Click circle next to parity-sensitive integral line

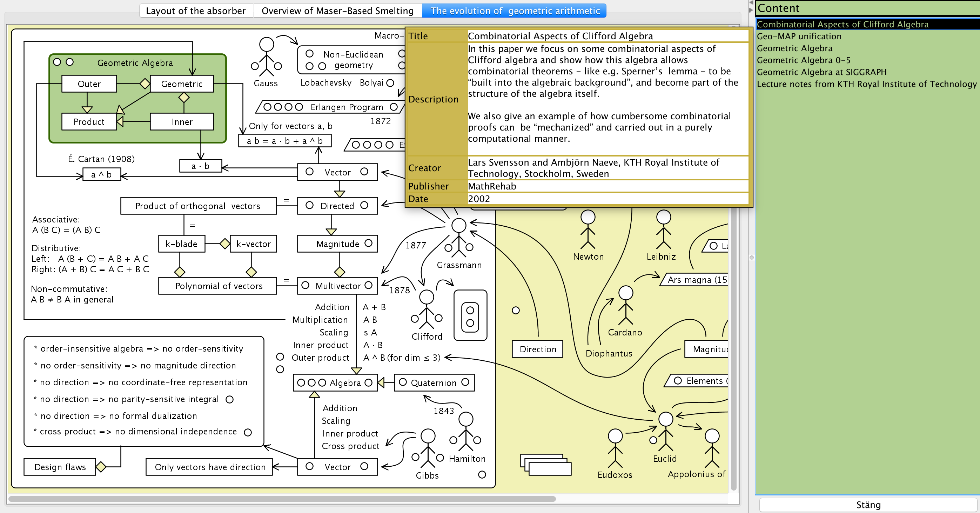(x=229, y=399)
